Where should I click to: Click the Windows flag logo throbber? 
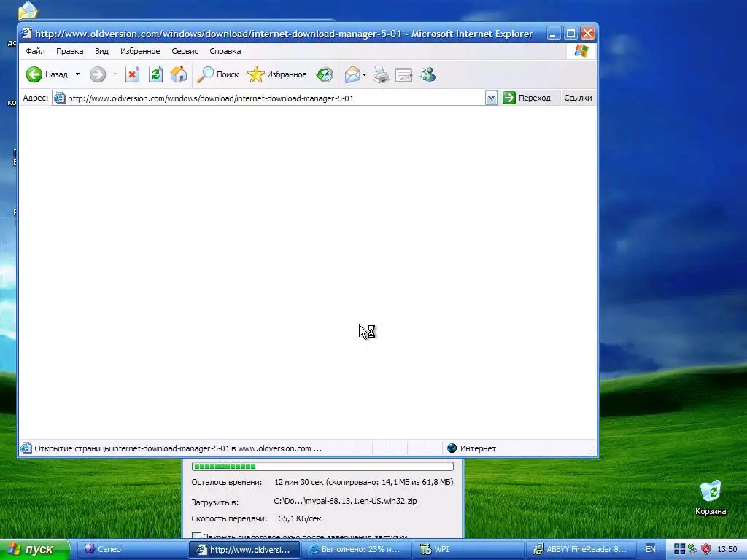[x=581, y=51]
